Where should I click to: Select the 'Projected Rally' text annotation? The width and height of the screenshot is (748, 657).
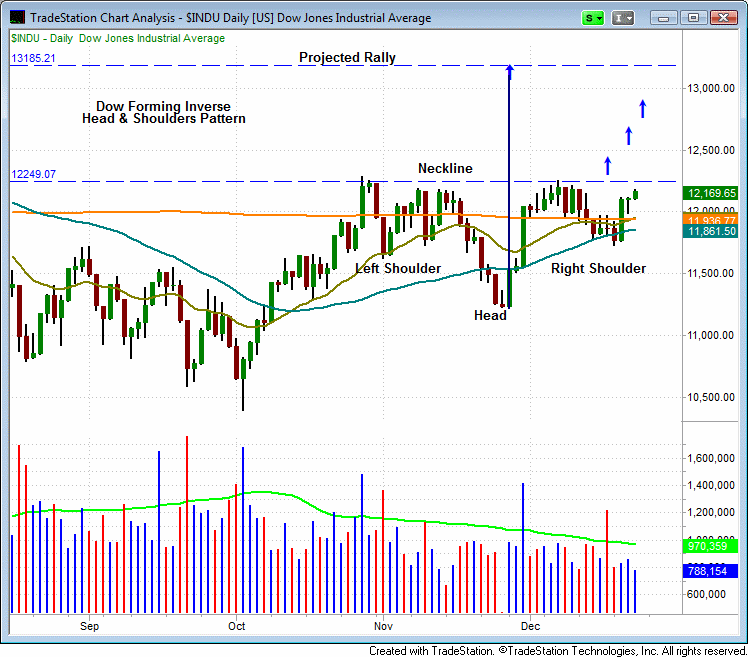[347, 57]
